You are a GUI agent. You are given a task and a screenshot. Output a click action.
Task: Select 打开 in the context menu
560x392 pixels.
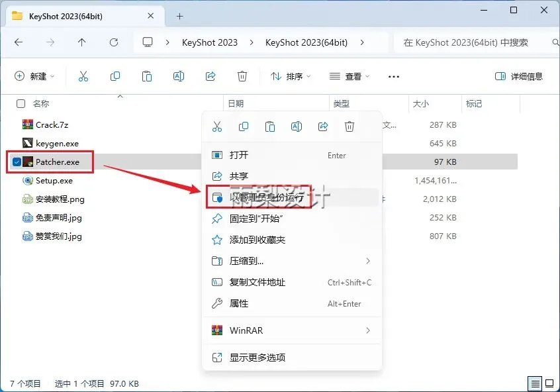click(292, 155)
